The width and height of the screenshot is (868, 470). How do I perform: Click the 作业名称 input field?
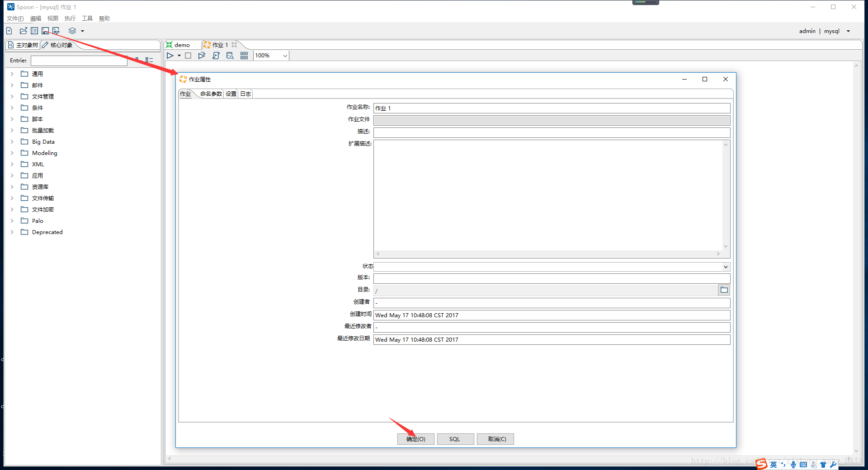click(552, 108)
